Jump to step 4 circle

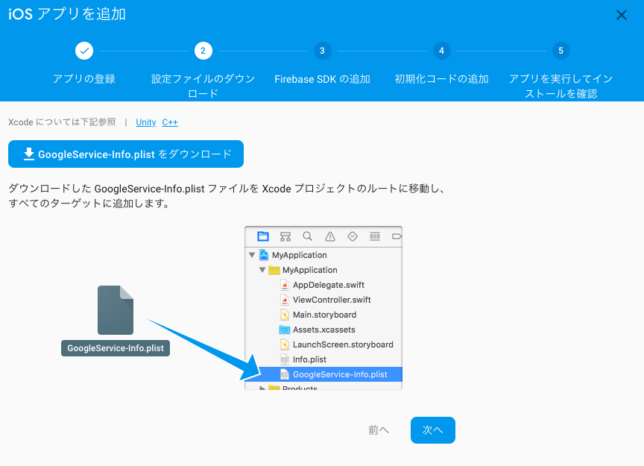pos(442,51)
